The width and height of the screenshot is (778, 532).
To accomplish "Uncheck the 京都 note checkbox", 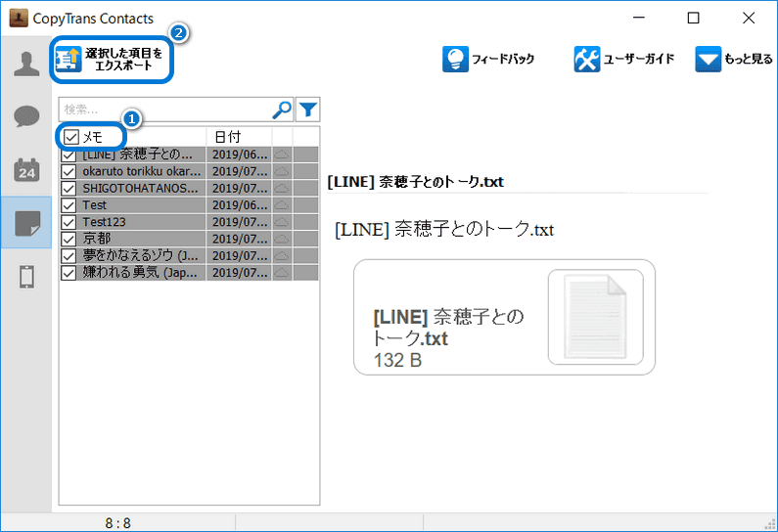I will click(x=69, y=239).
